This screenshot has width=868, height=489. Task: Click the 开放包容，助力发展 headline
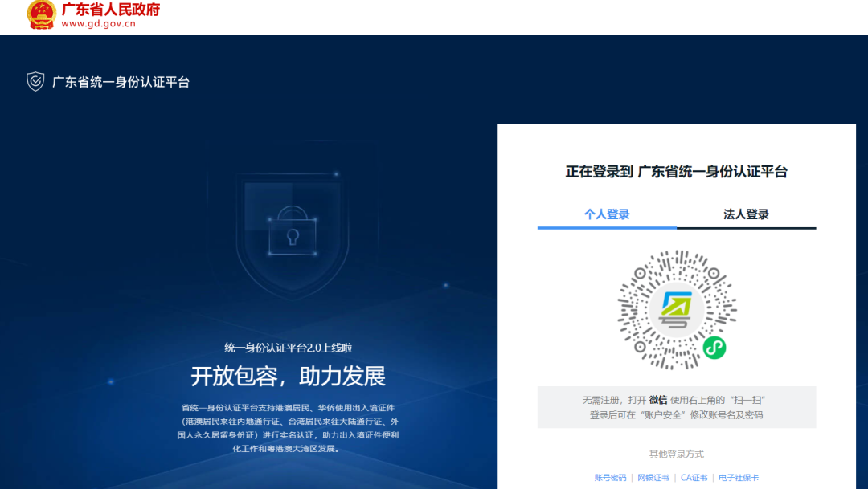[288, 376]
